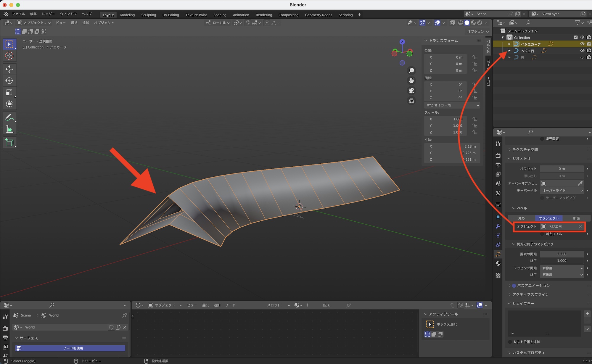592x364 pixels.
Task: Switch to perspective/orthographic grid icon
Action: coord(411,101)
